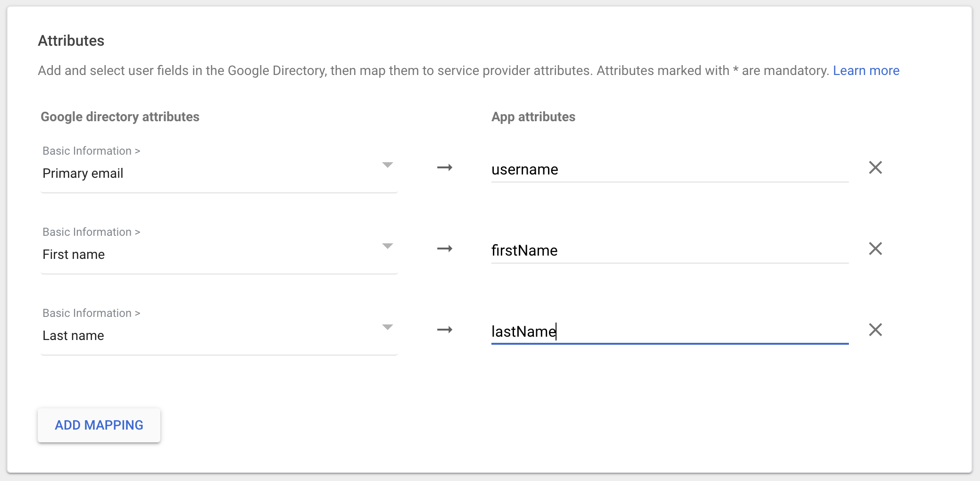Open the Learn more link
The width and height of the screenshot is (980, 481).
[x=866, y=71]
